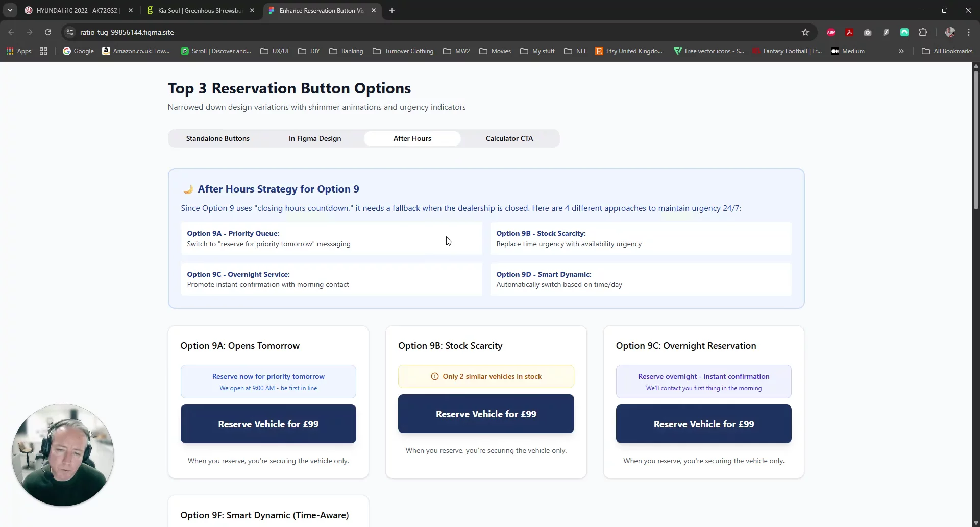Select the Enhance Reservation Button tab
Viewport: 980px width, 527px height.
coord(315,10)
